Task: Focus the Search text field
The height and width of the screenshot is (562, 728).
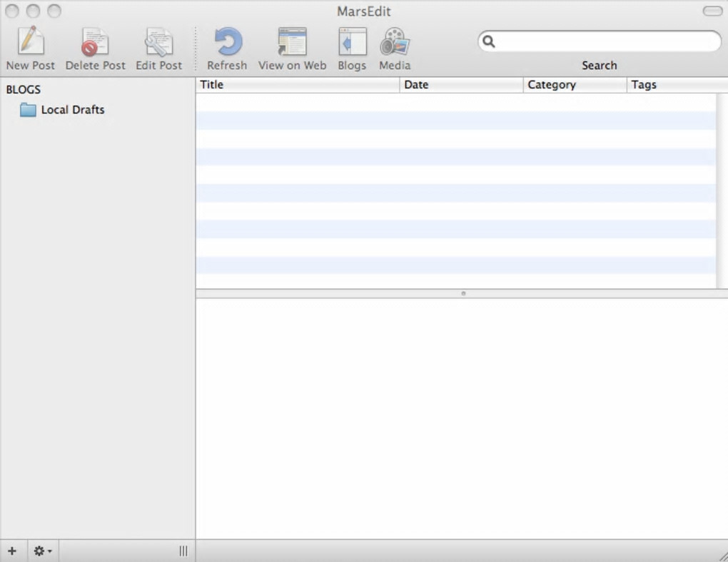Action: (600, 41)
